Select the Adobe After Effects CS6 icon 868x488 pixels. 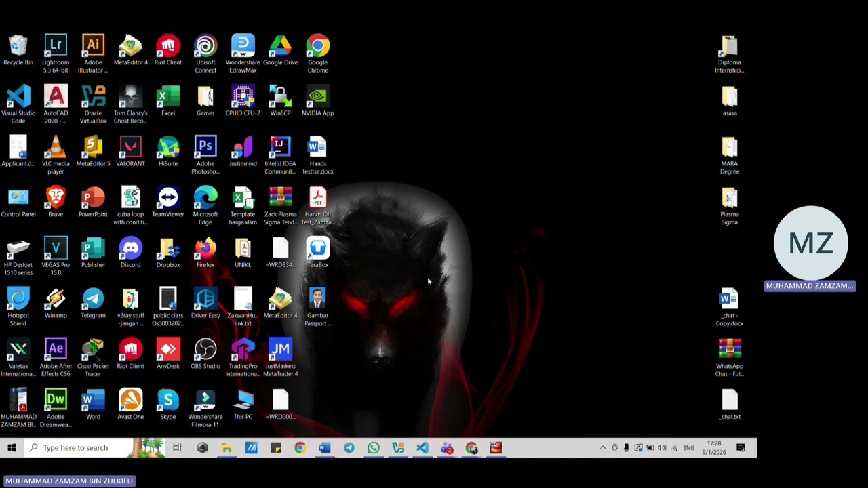click(56, 358)
